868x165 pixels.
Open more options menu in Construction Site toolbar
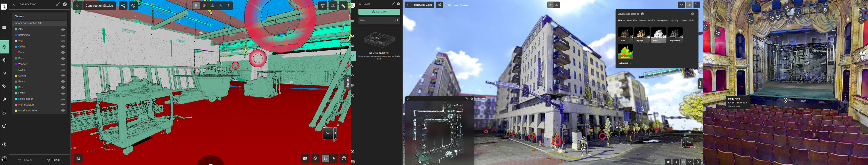click(x=228, y=6)
